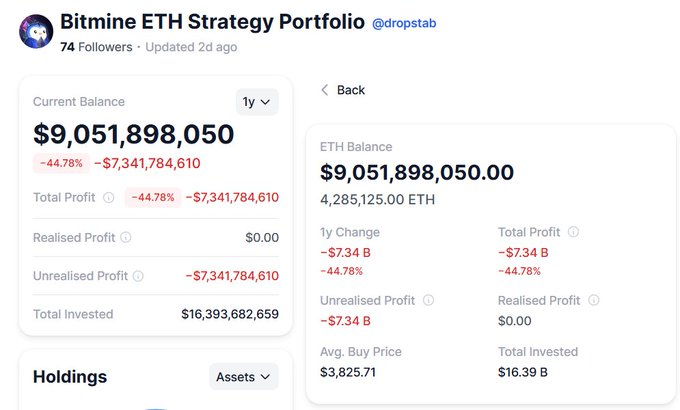Expand the Assets dropdown in Holdings
This screenshot has height=410, width=680.
point(244,377)
